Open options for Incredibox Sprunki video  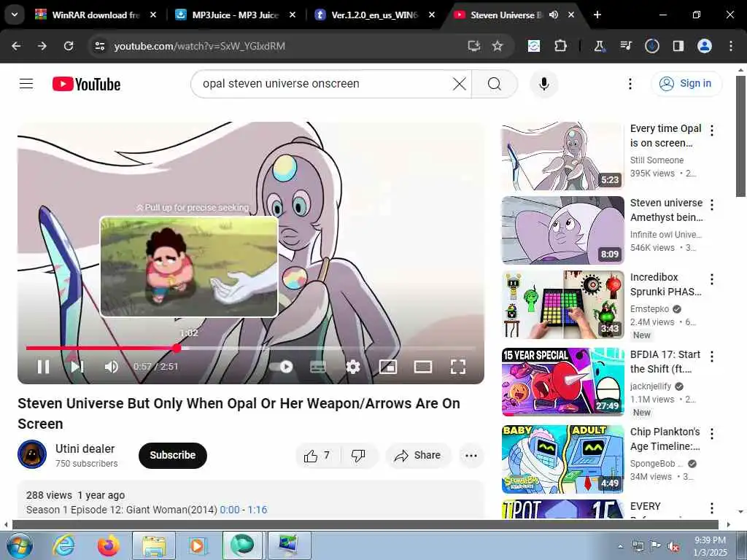tap(712, 279)
